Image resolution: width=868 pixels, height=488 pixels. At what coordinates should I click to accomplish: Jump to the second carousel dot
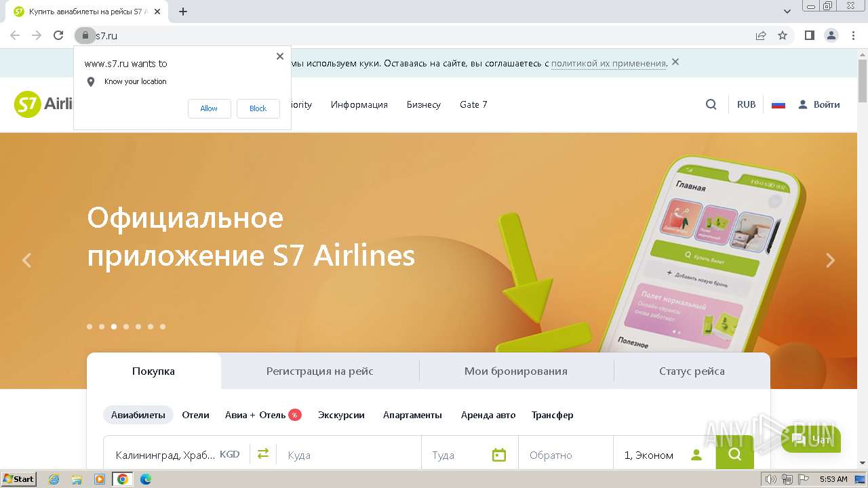[x=102, y=327]
